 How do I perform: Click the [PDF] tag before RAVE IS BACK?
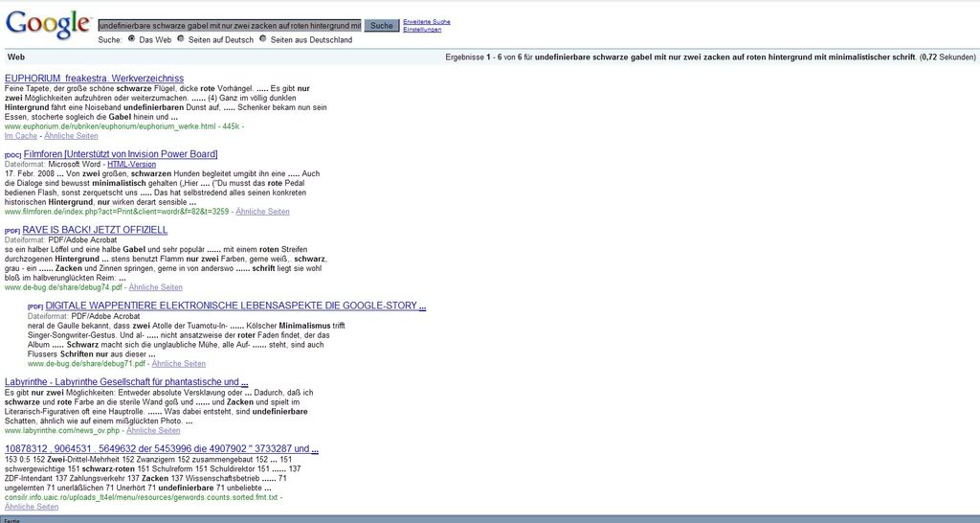tap(12, 231)
